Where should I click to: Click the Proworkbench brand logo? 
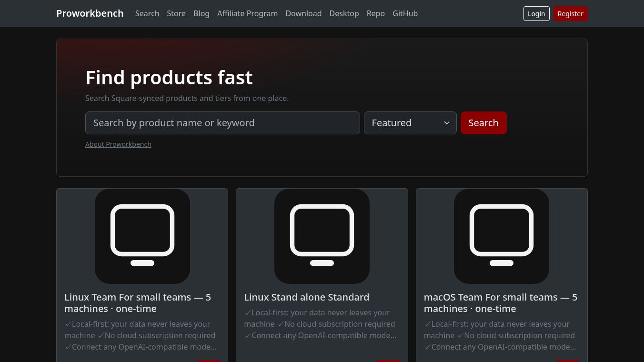point(90,13)
